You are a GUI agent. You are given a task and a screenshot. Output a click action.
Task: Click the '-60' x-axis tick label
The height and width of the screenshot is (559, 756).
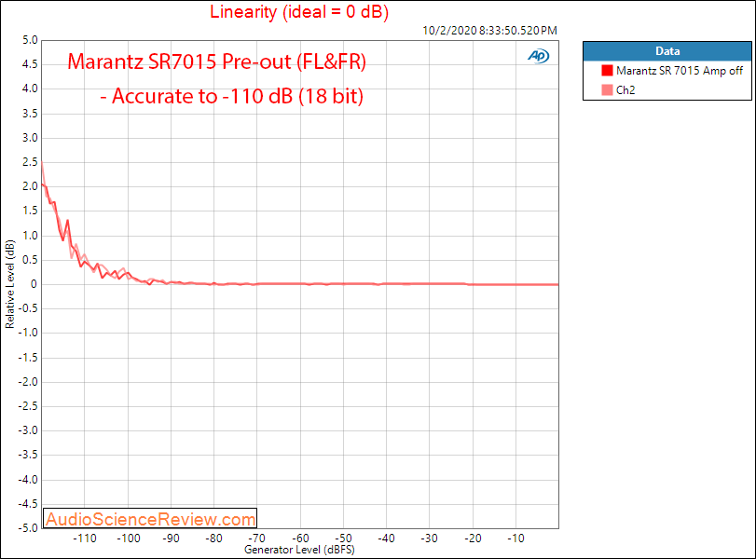(x=300, y=539)
